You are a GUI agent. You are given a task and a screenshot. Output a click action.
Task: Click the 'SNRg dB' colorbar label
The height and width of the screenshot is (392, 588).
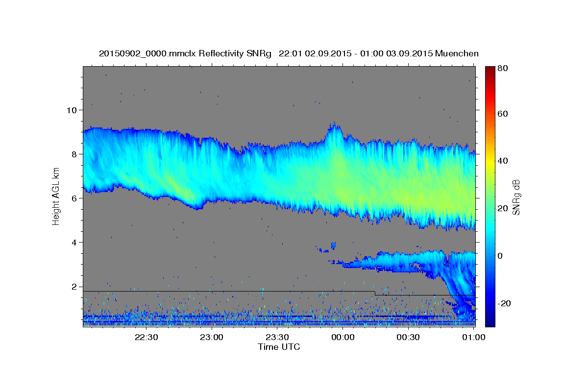pyautogui.click(x=515, y=197)
